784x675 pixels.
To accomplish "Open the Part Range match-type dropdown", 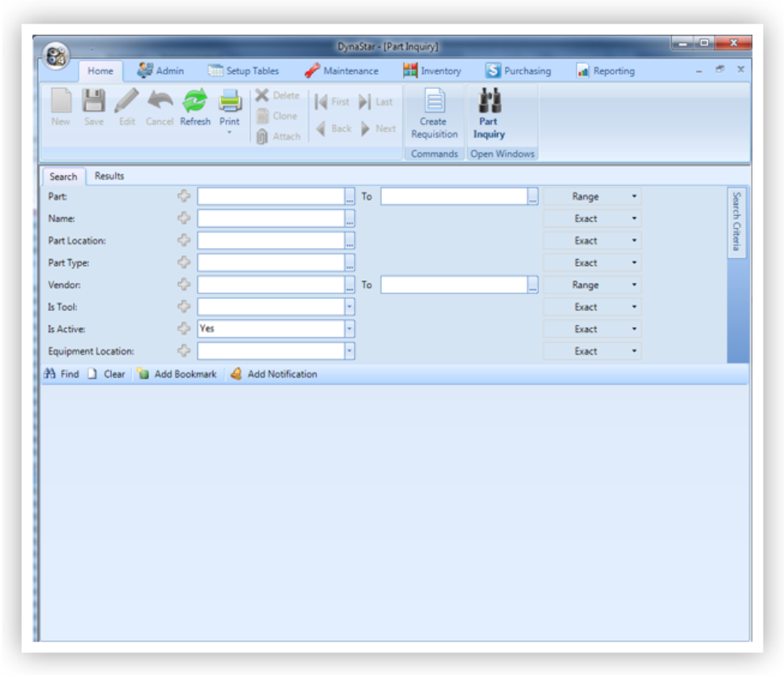I will tap(634, 197).
